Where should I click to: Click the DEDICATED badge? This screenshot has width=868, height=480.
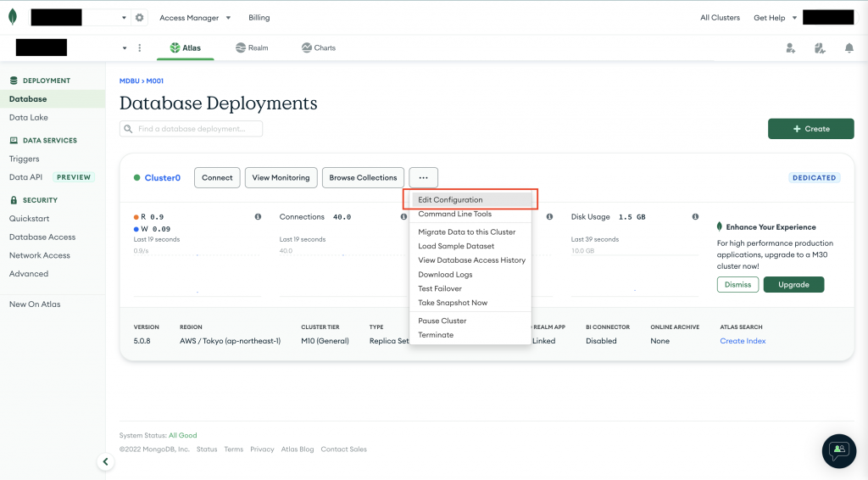815,178
